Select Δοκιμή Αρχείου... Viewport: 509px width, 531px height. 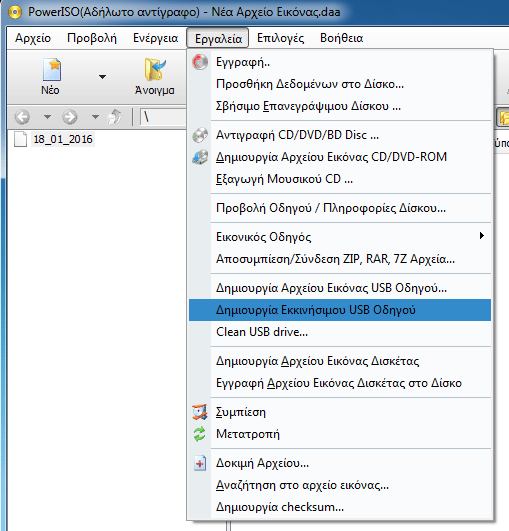(340, 463)
